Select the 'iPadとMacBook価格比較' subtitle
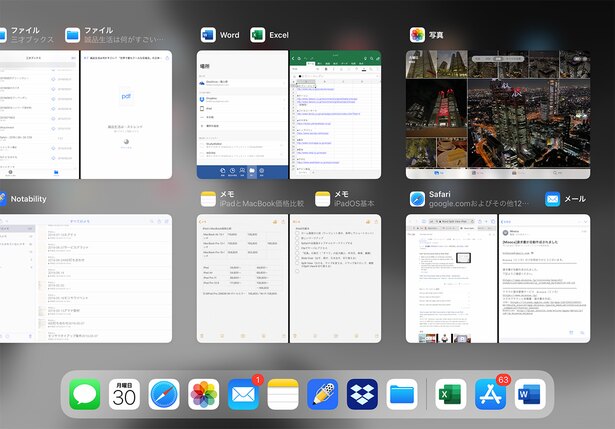The height and width of the screenshot is (429, 615). [x=262, y=204]
